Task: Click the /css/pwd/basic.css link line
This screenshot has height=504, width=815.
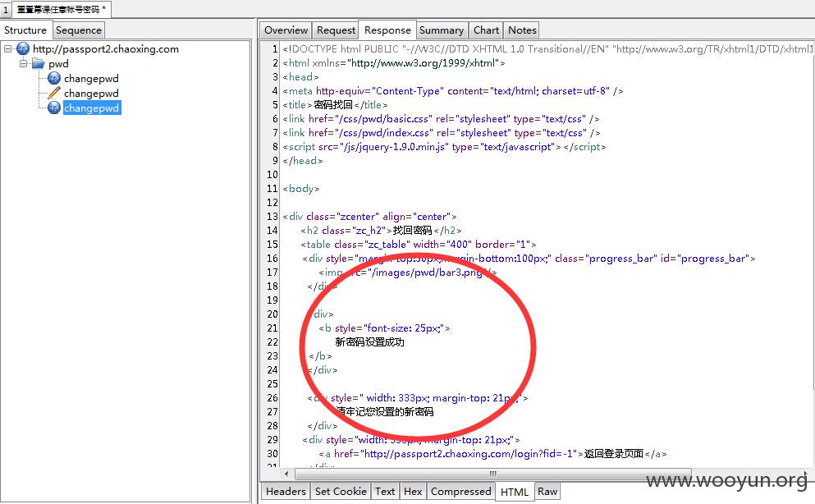Action: (x=441, y=119)
